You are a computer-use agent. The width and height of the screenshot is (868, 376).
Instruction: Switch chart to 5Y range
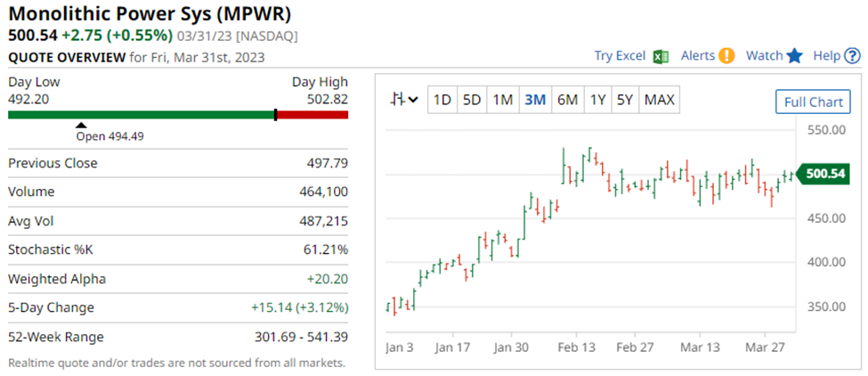click(x=625, y=100)
